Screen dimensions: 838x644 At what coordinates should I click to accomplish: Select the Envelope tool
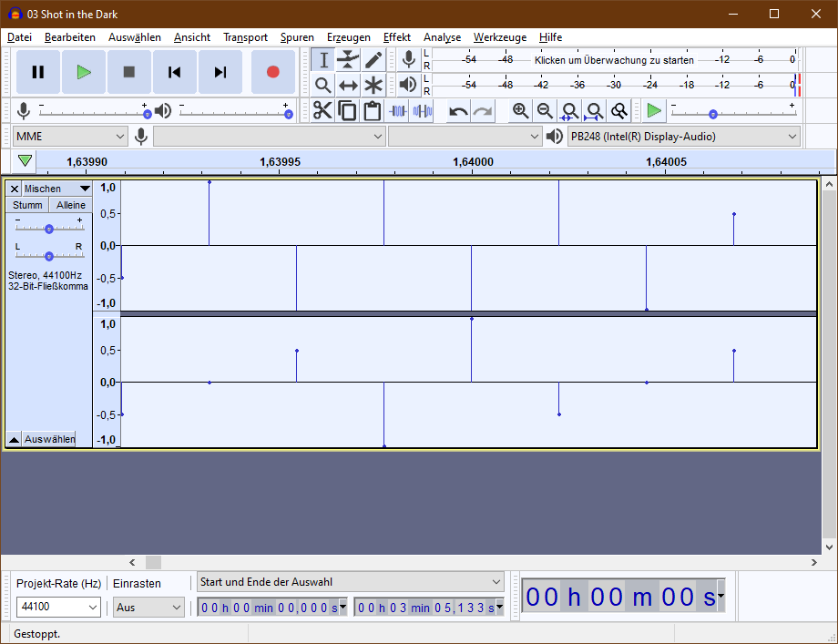(348, 60)
